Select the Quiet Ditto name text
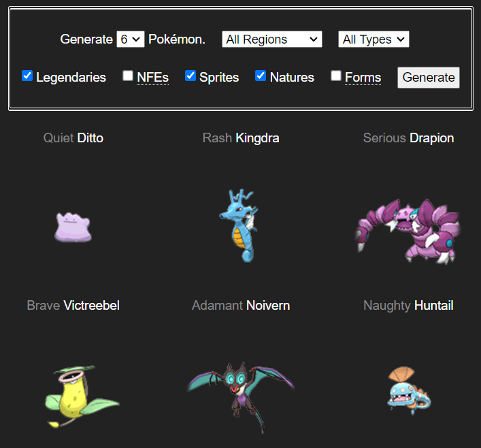Viewport: 481px width, 448px height. [x=73, y=138]
